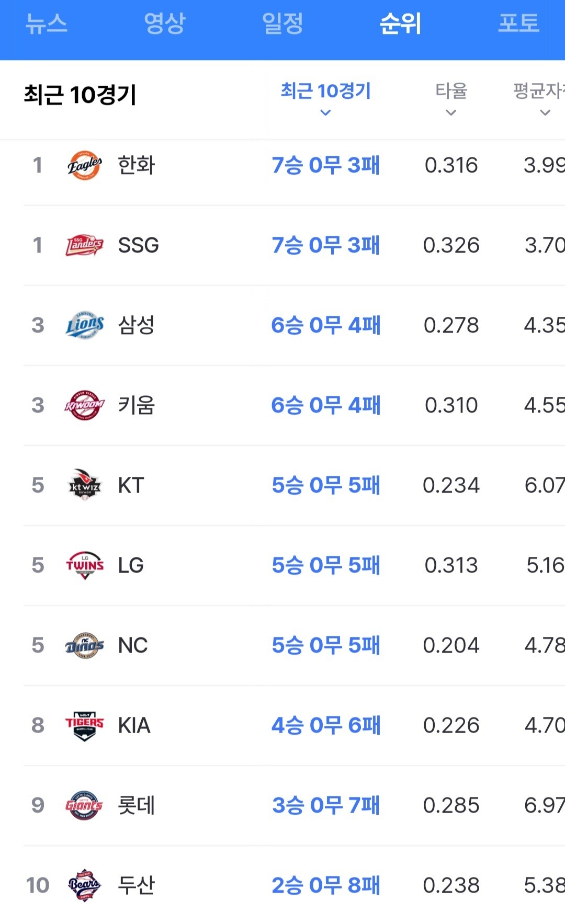Screen dimensions: 565x924
Task: Open 두산 team name link
Action: pos(137,885)
